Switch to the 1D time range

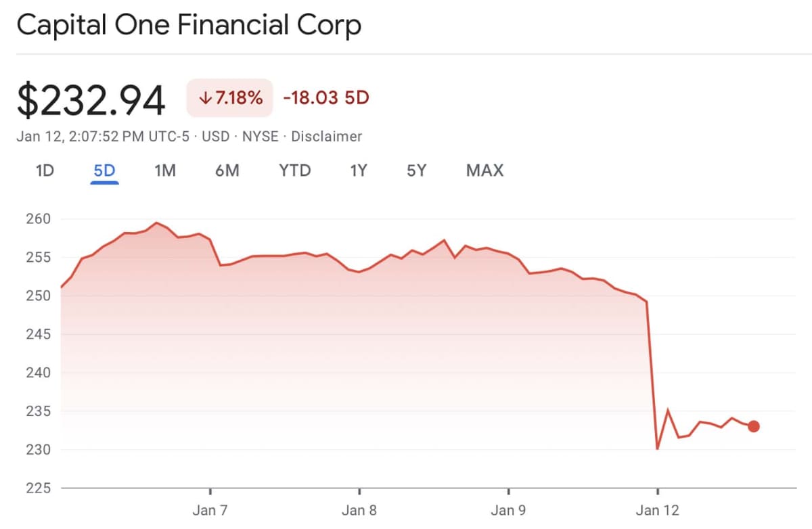44,170
